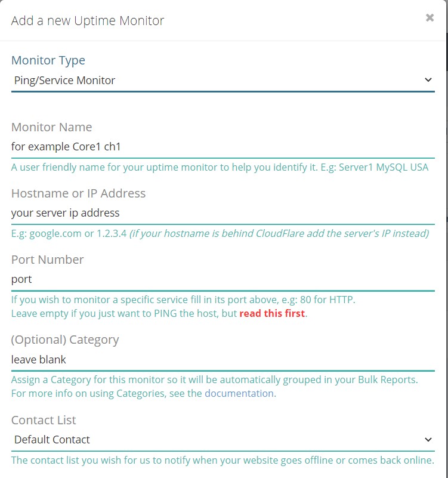Viewport: 448px width, 478px height.
Task: Click the Port Number label
Action: pyautogui.click(x=47, y=260)
